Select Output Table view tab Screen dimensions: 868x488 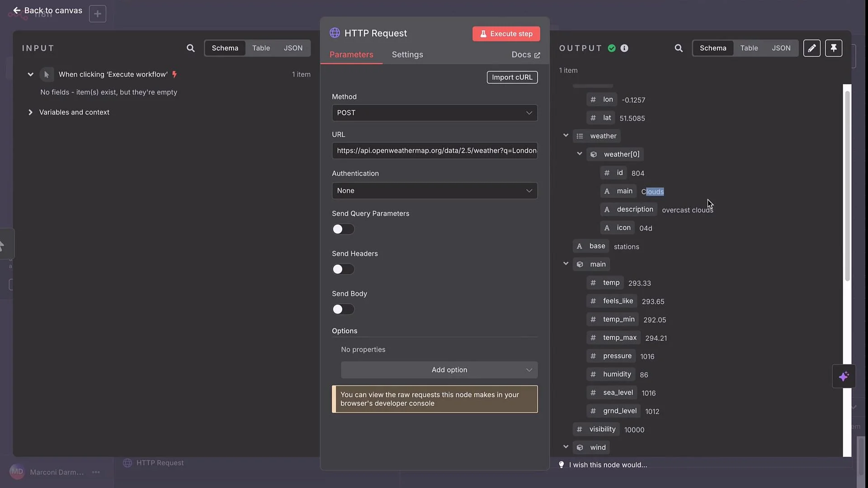pos(749,48)
